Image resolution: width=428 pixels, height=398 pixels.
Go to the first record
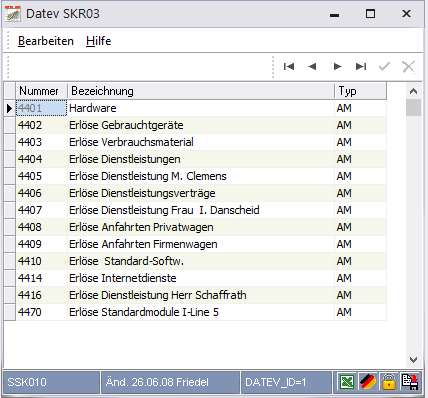(289, 67)
